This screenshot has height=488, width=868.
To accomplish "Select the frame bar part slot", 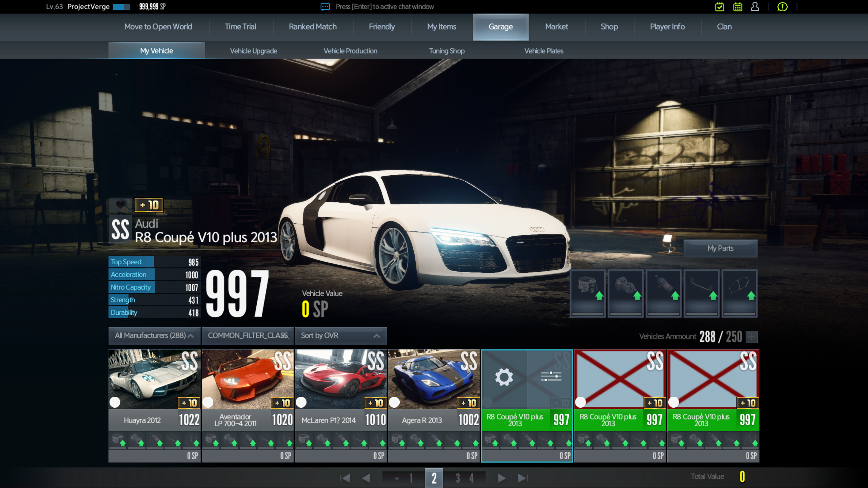I will 702,293.
